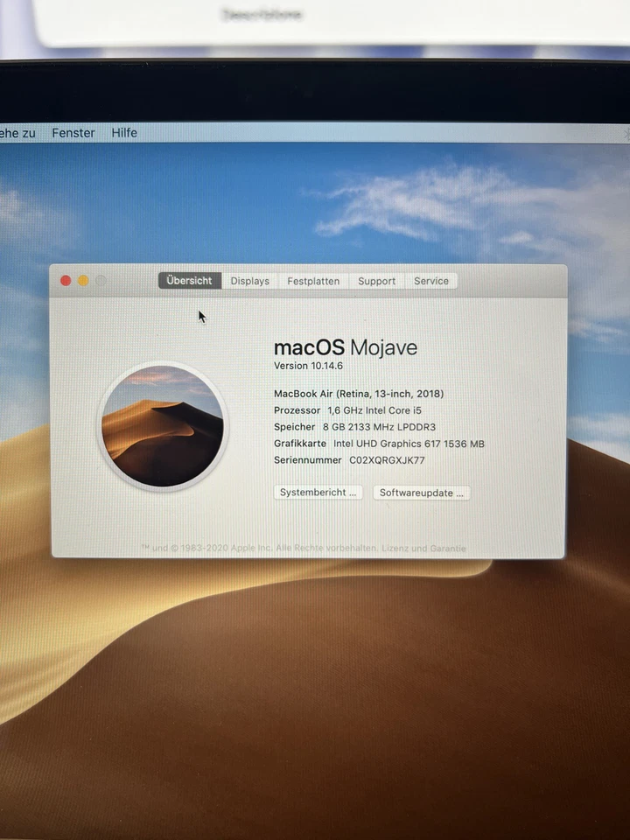Viewport: 630px width, 840px height.
Task: Click 'MacBook Air (Retina, 13-inch, 2018)' text
Action: click(359, 394)
